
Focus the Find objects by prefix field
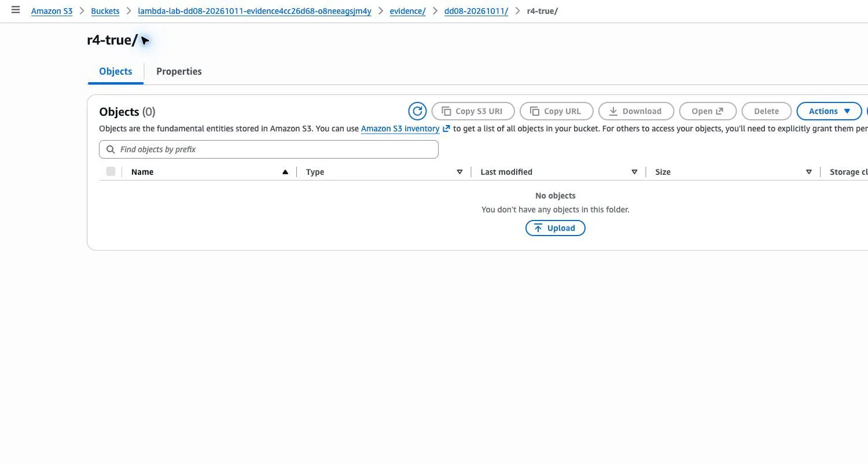(x=269, y=149)
